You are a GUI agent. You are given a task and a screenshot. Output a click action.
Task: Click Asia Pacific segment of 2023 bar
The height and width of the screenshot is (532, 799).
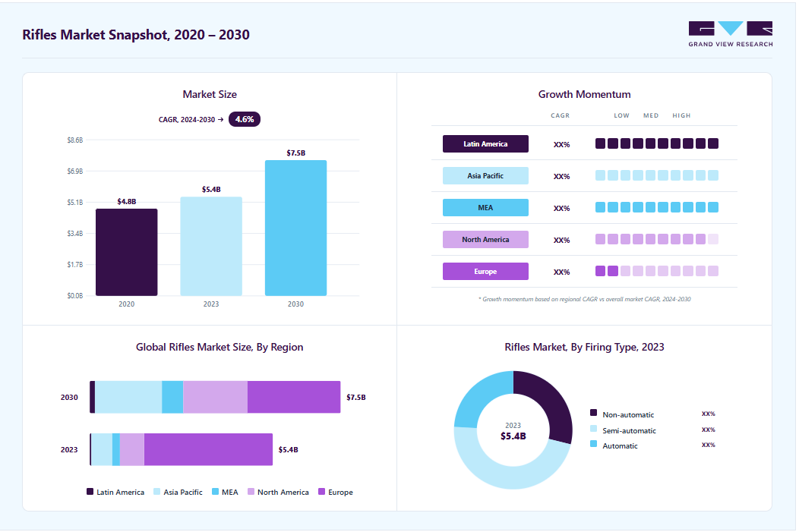click(102, 449)
